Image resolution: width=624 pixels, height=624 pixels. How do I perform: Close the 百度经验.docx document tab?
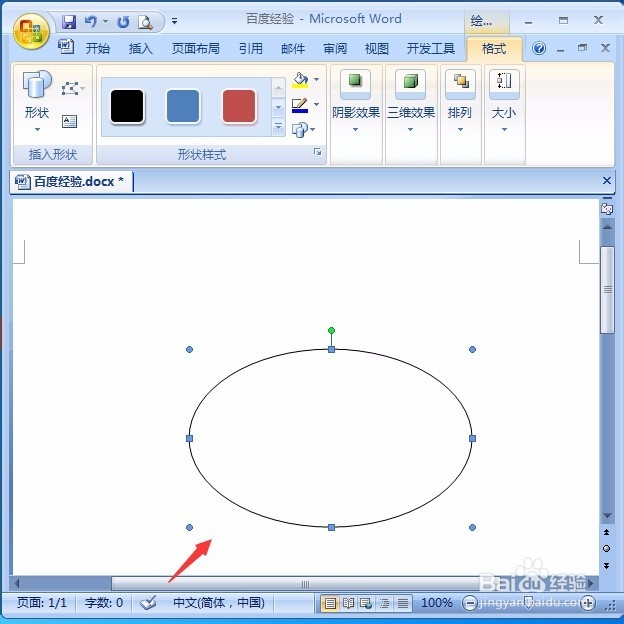(x=606, y=181)
